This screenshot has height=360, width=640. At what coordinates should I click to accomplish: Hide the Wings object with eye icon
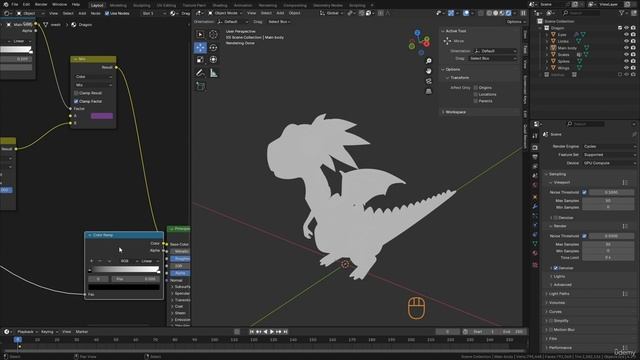(627, 68)
